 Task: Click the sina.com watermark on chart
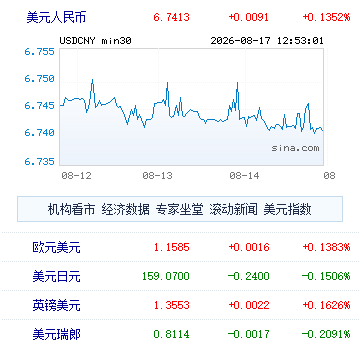(295, 148)
